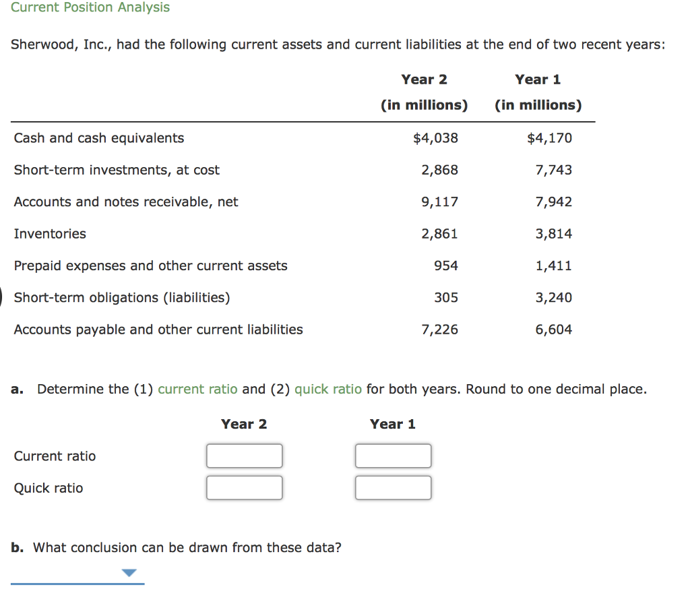Select the Year 2 column header in the table

click(x=424, y=80)
